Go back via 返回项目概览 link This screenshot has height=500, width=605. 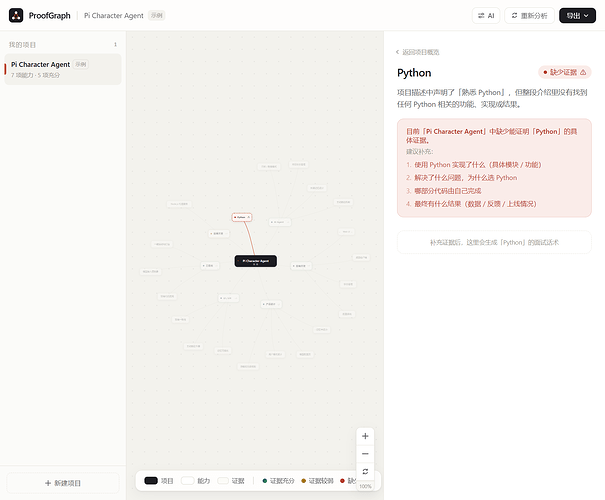pos(417,52)
